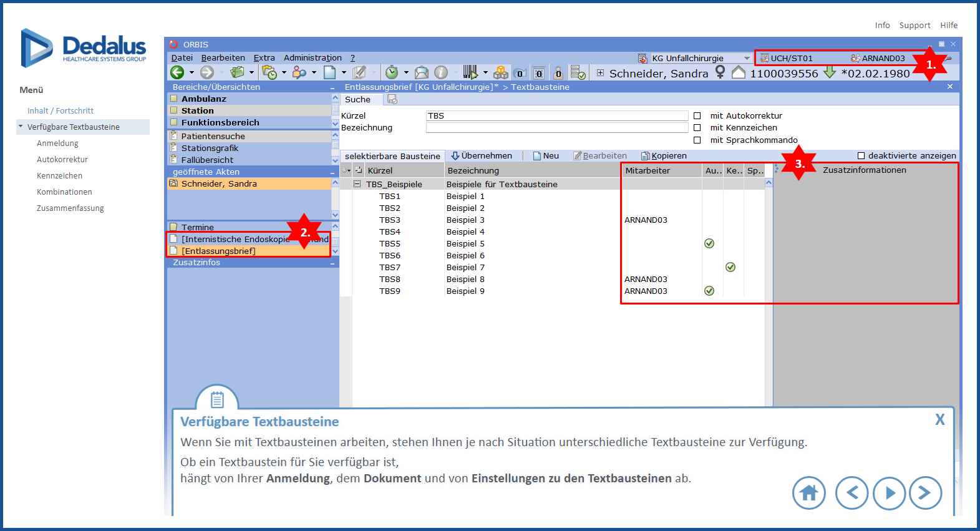Open the Administration menu

tap(313, 58)
